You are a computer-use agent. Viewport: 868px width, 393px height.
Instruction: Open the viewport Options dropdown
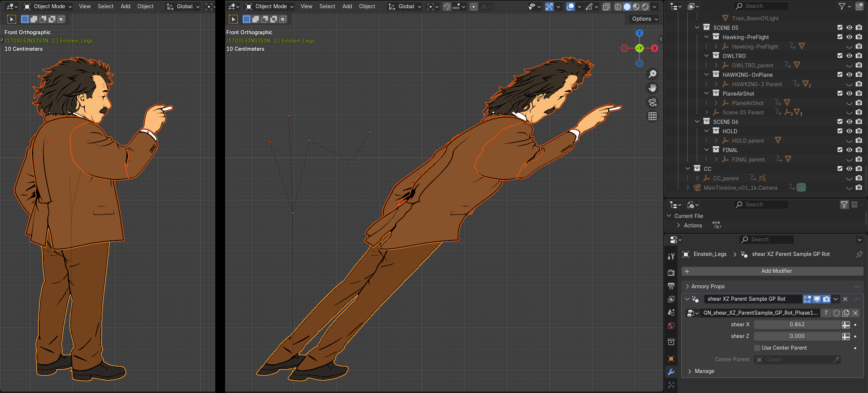pyautogui.click(x=645, y=19)
